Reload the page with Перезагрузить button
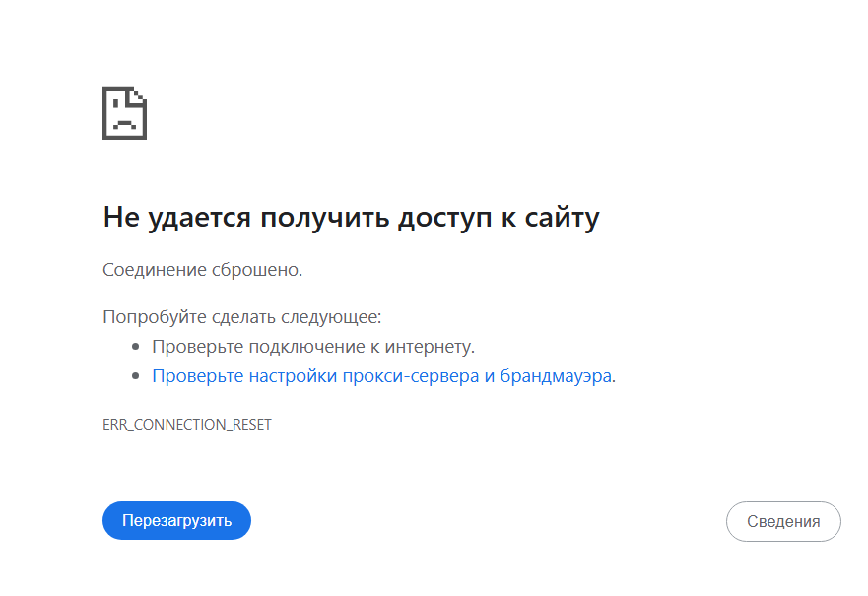 point(176,521)
